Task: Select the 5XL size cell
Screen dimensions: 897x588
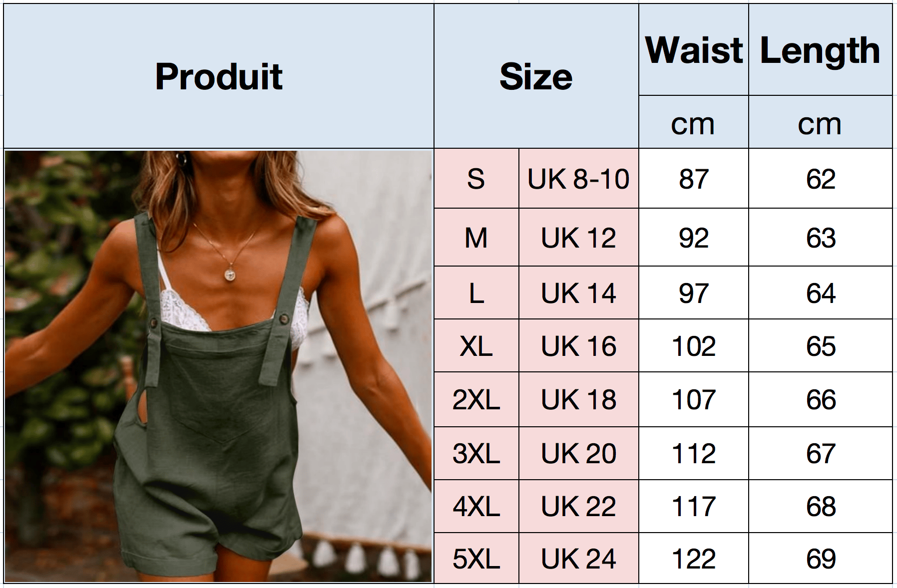Action: 476,559
